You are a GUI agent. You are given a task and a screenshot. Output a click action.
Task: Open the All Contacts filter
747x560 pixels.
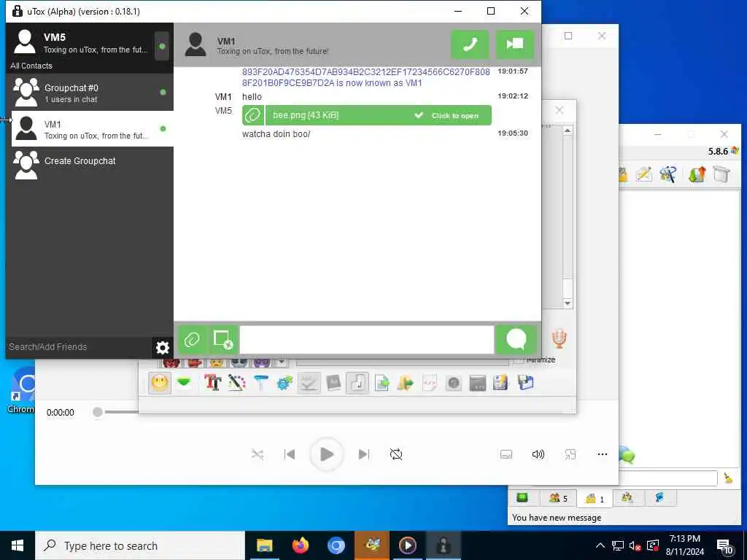(31, 66)
